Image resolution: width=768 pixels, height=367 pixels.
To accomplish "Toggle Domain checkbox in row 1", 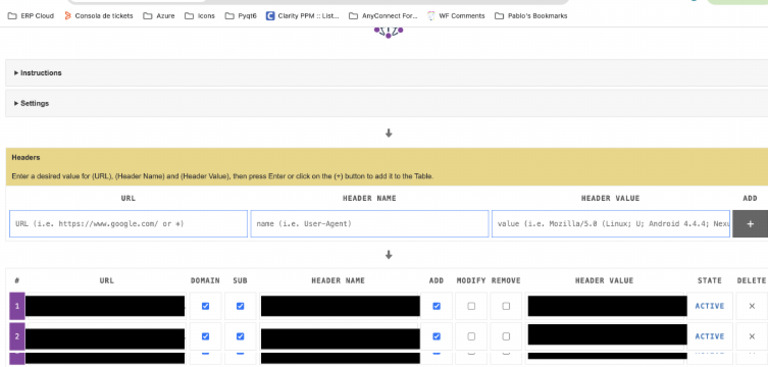I will coord(205,306).
